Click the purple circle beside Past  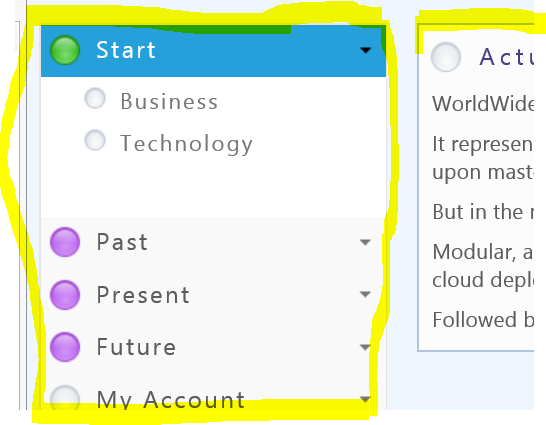tap(65, 242)
